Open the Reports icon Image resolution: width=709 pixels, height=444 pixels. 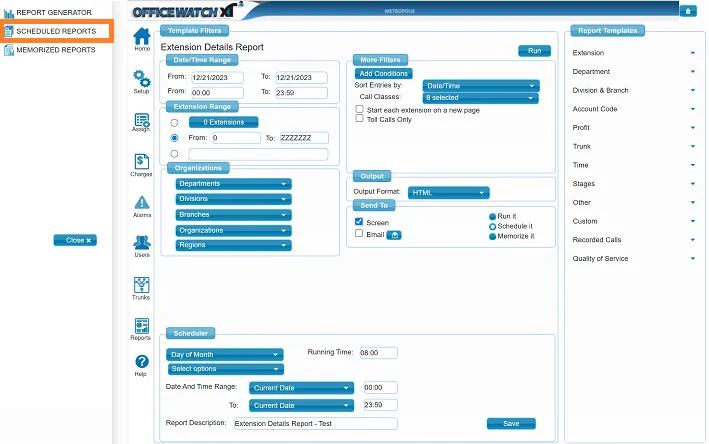coord(142,326)
